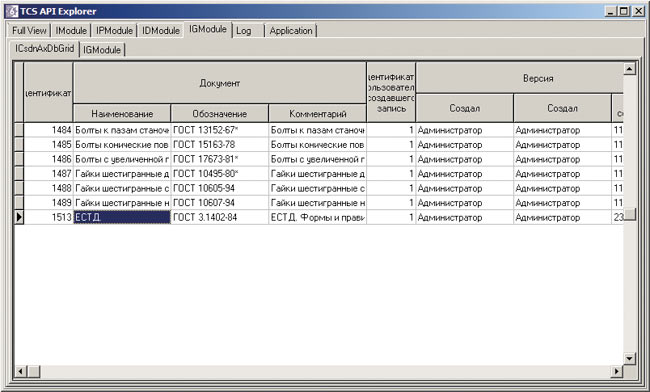This screenshot has height=392, width=650.
Task: Click the TCS API Explorer title icon
Action: coord(12,11)
